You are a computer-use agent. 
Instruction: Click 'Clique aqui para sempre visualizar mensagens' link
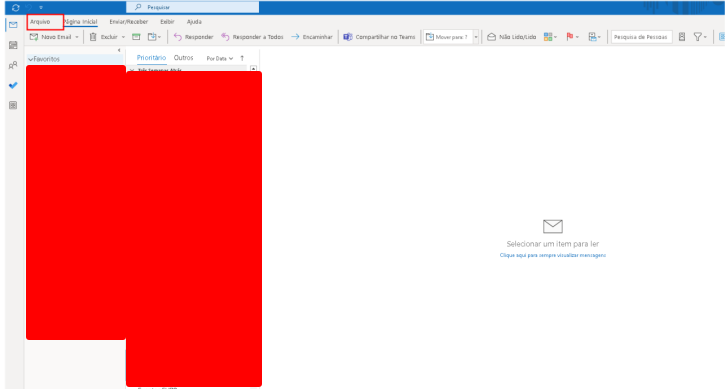coord(553,255)
